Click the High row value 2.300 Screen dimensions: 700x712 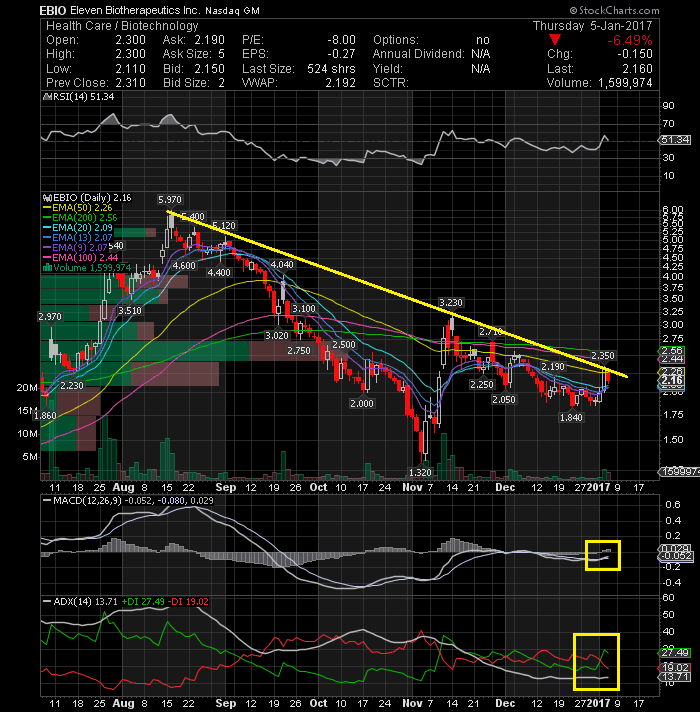[130, 54]
